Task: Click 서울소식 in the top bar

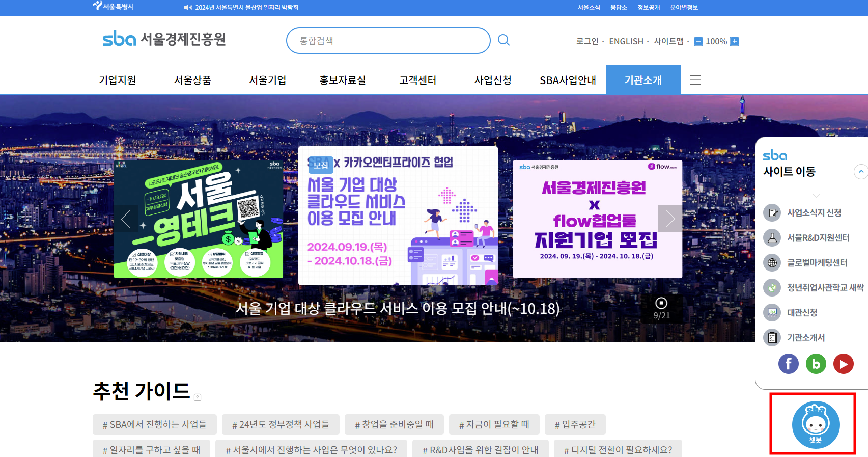Action: pyautogui.click(x=589, y=7)
